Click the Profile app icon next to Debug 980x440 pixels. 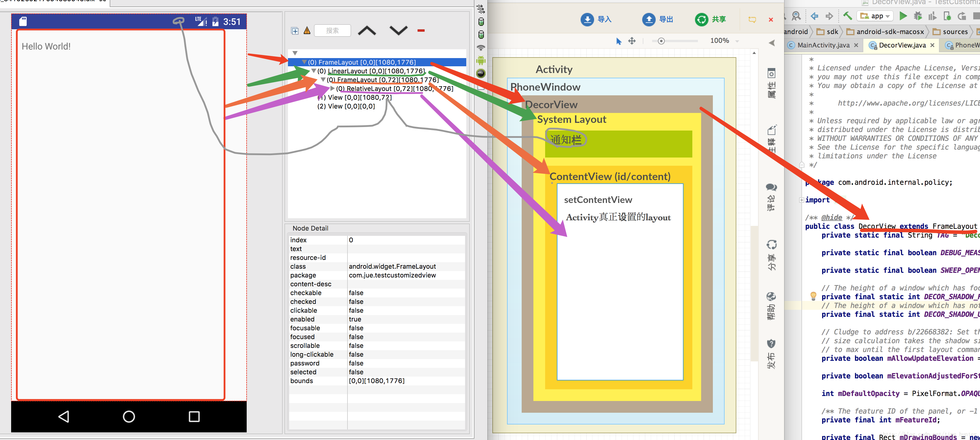[x=932, y=16]
